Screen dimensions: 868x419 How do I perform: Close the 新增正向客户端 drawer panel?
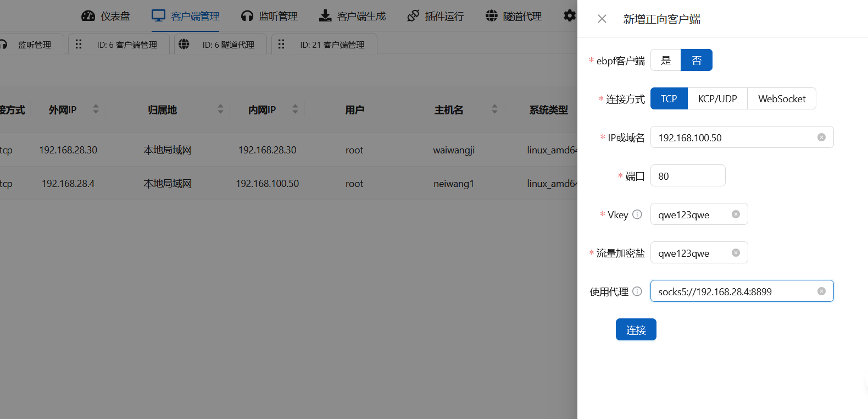pyautogui.click(x=602, y=19)
